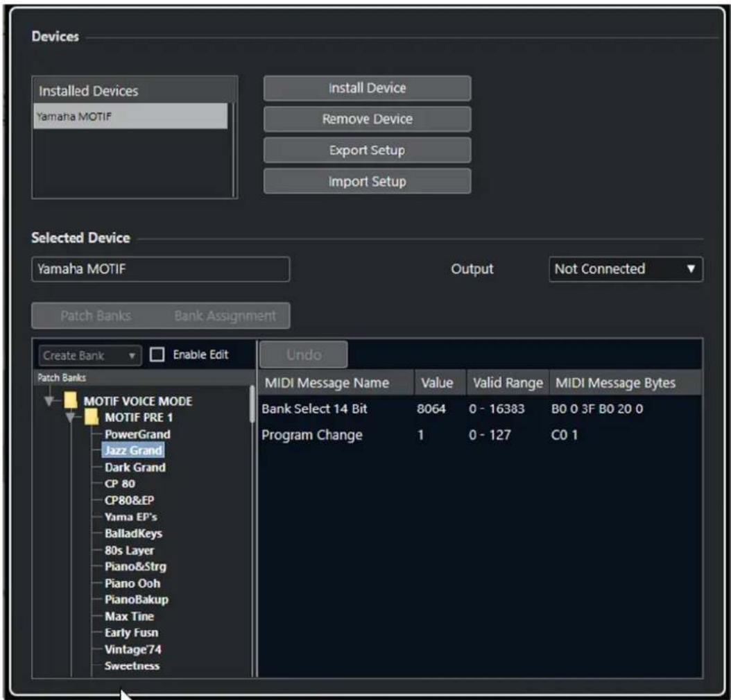
Task: Select the BalladKeys patch
Action: click(133, 533)
